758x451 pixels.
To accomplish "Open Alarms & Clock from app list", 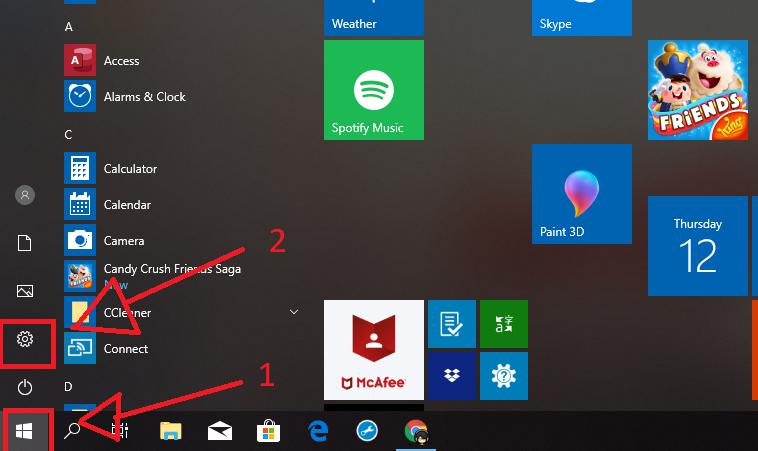I will [x=144, y=97].
